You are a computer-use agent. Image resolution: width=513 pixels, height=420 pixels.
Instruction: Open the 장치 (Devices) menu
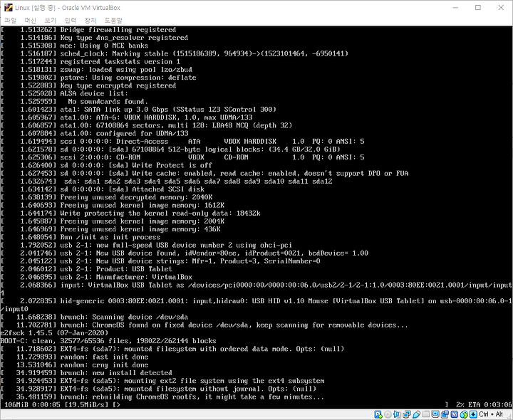point(90,20)
